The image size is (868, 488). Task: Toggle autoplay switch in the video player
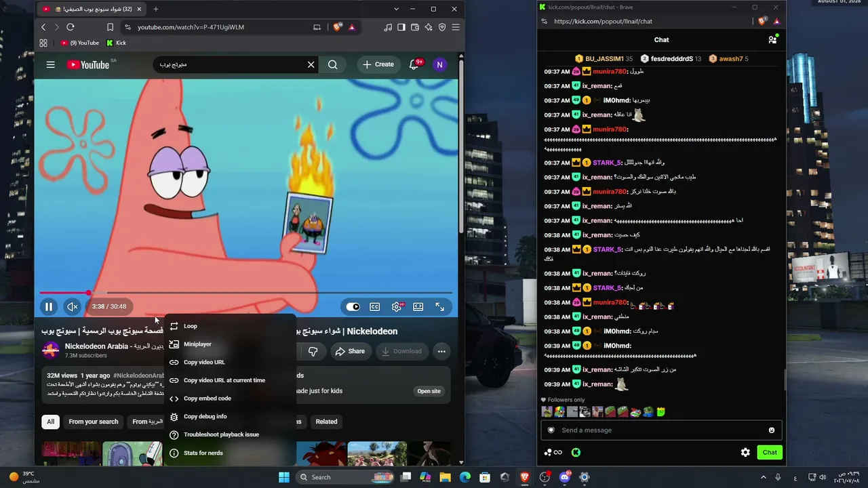pyautogui.click(x=353, y=307)
